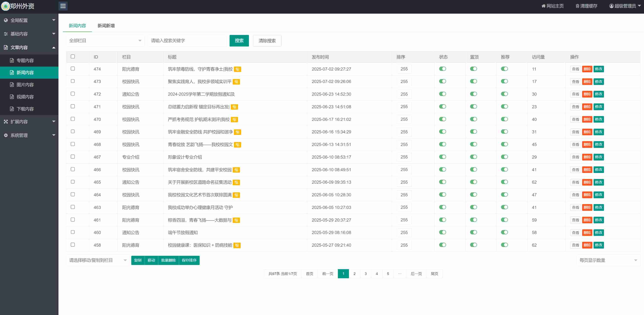
Task: Click the search keyword input field
Action: pos(187,41)
